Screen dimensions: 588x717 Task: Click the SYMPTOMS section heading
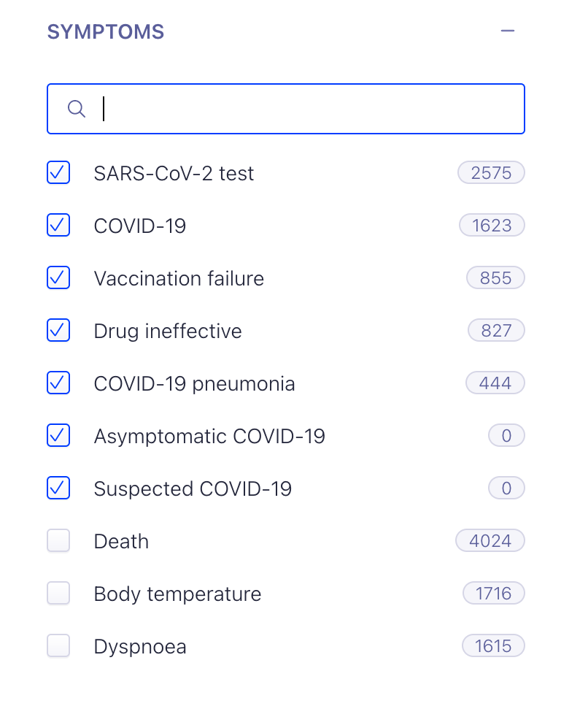pyautogui.click(x=106, y=31)
